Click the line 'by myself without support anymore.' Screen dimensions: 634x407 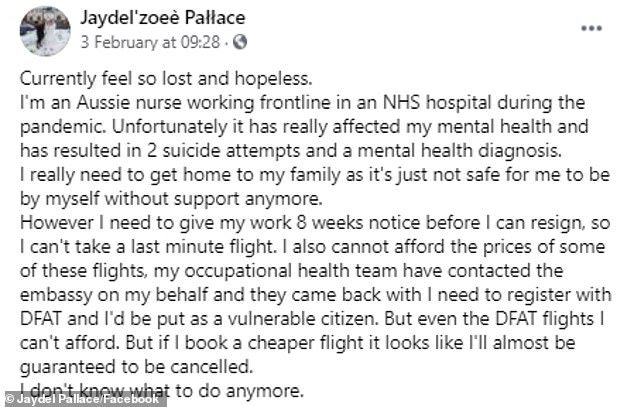171,199
